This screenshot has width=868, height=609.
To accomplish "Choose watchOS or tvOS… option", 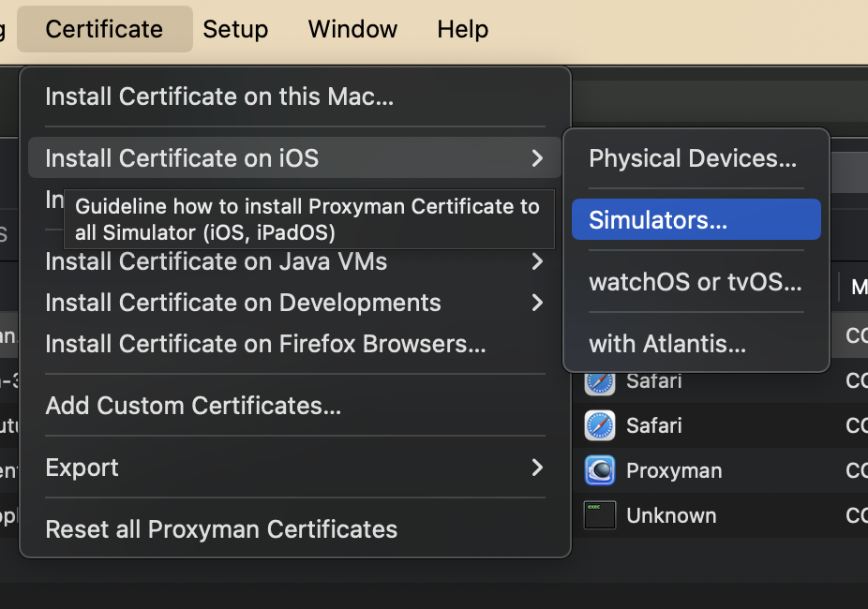I will (x=696, y=282).
